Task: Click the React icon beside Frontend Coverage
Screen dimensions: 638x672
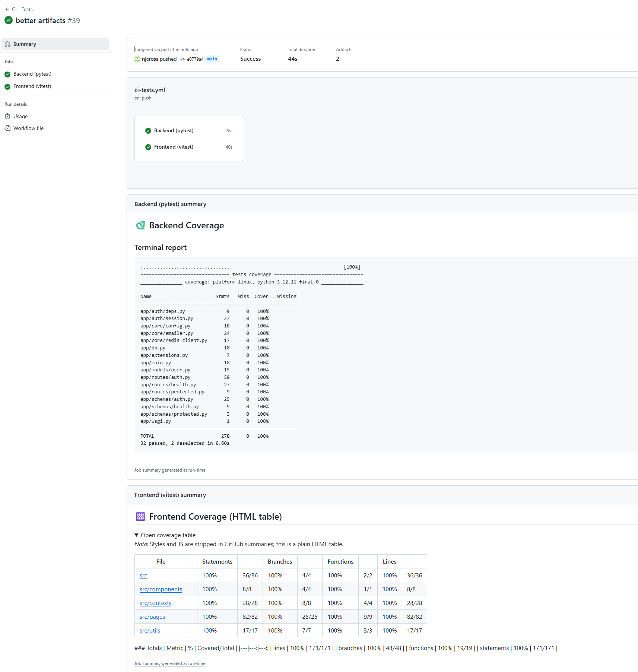Action: (x=140, y=517)
